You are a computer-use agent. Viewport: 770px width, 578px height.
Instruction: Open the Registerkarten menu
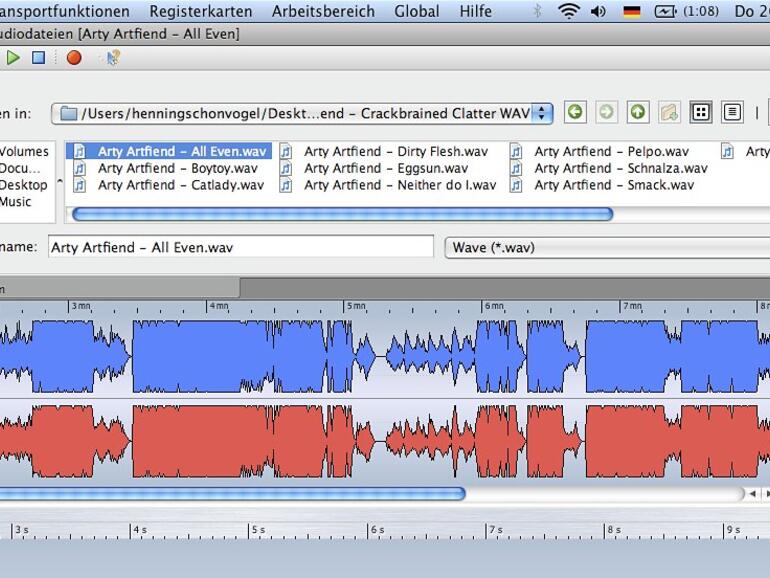201,11
